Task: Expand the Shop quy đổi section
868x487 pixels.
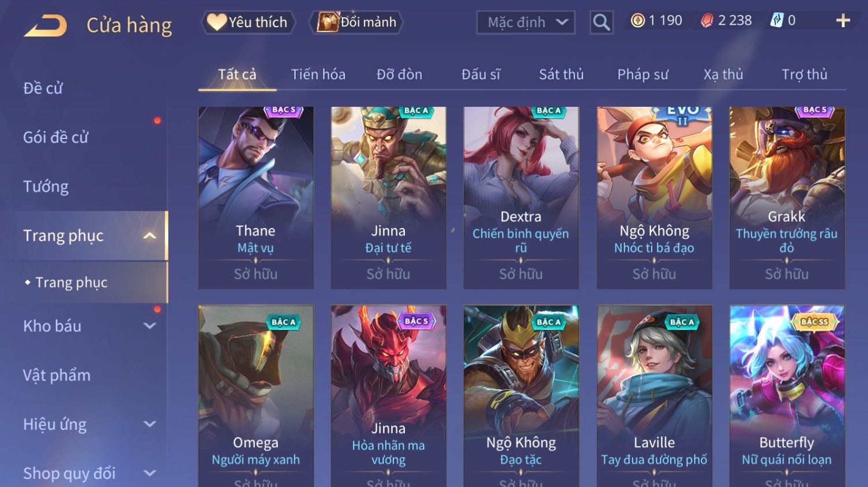Action: (x=149, y=473)
